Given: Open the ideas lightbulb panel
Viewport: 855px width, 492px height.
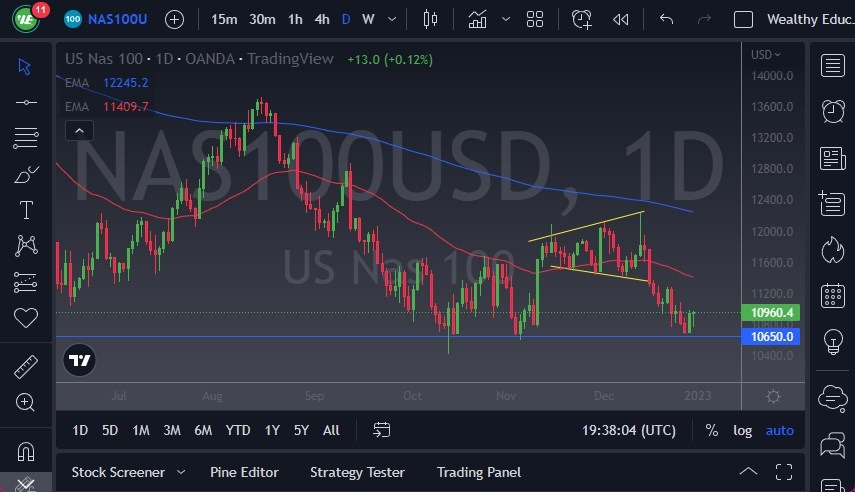Looking at the screenshot, I should click(832, 341).
